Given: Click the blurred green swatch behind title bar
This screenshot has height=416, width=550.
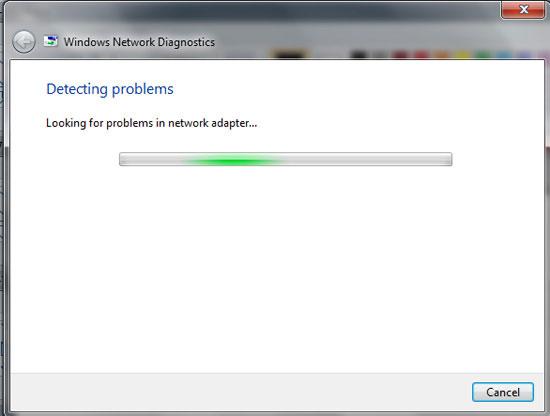Looking at the screenshot, I should tap(482, 55).
